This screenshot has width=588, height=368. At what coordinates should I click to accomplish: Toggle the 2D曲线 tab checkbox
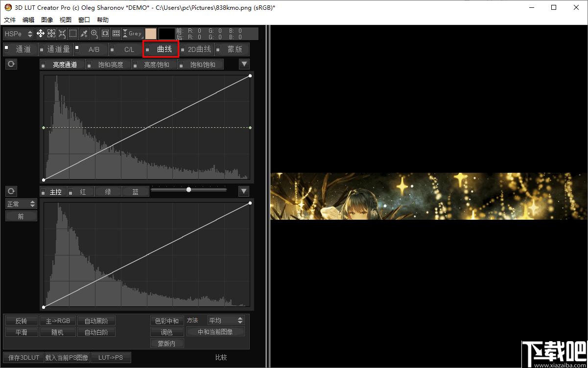[x=183, y=49]
